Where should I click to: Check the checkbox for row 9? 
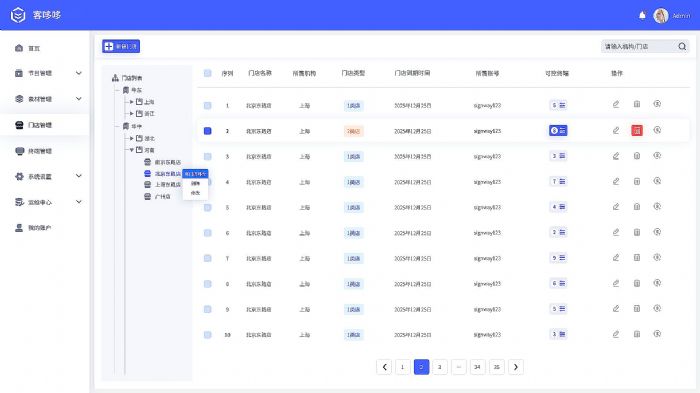coord(208,309)
